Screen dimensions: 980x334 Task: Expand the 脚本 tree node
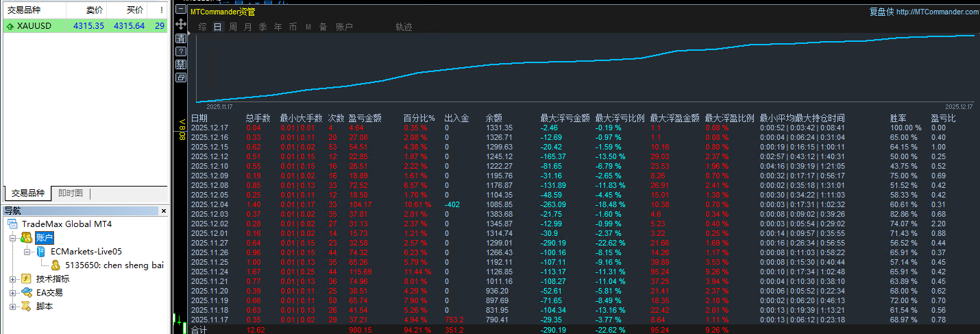pyautogui.click(x=13, y=307)
